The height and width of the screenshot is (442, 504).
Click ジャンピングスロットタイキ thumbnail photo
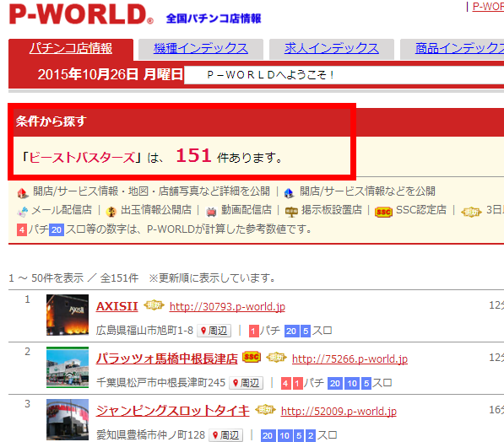click(68, 419)
